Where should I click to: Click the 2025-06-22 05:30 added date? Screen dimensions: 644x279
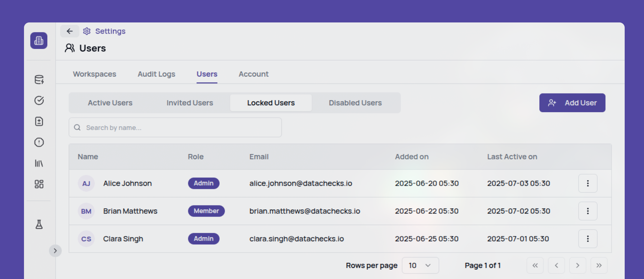427,211
